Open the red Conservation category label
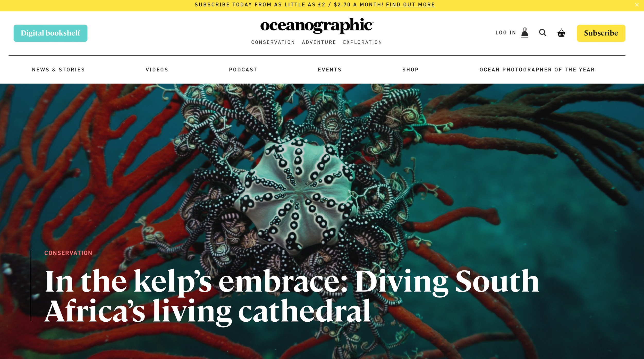 pos(68,253)
